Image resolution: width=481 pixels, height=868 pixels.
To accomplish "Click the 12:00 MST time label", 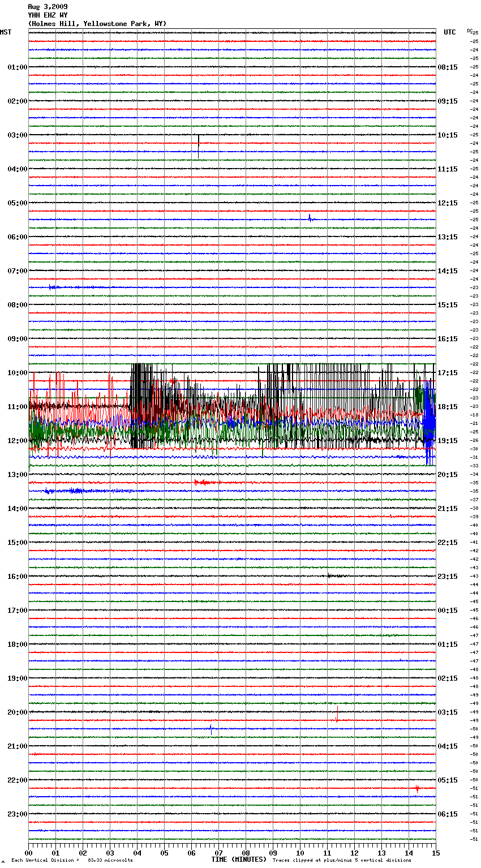I will 18,441.
